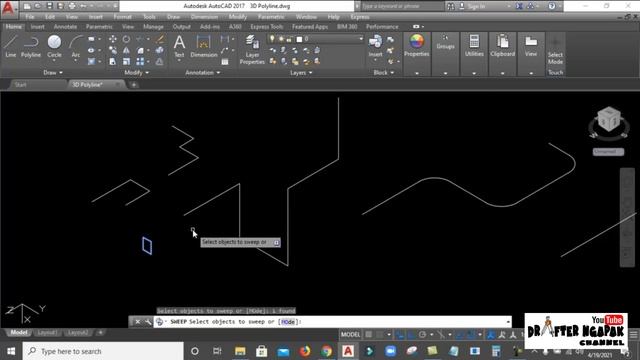Click the Array tool icon
This screenshot has width=640, height=360.
point(140,61)
